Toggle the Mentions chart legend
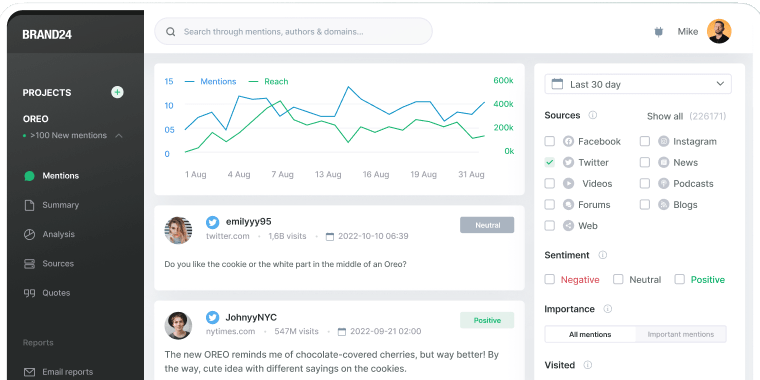 point(210,81)
